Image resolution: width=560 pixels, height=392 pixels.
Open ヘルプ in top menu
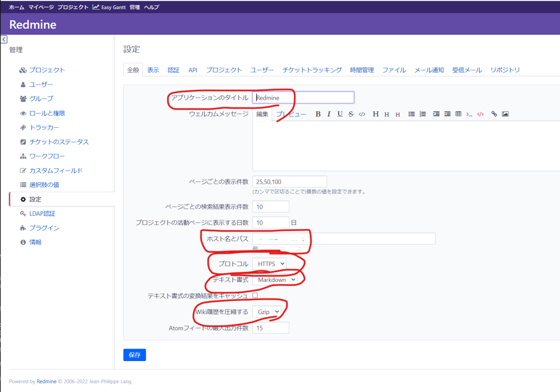tap(151, 7)
